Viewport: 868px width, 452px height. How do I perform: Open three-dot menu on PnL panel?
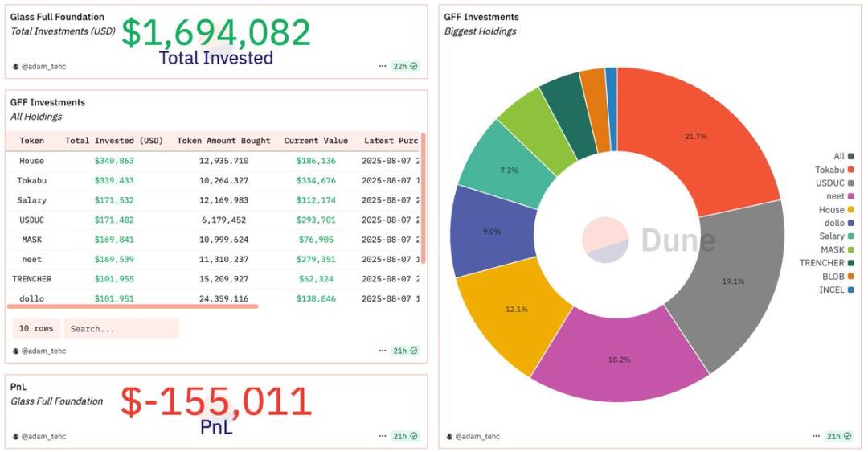click(x=383, y=436)
